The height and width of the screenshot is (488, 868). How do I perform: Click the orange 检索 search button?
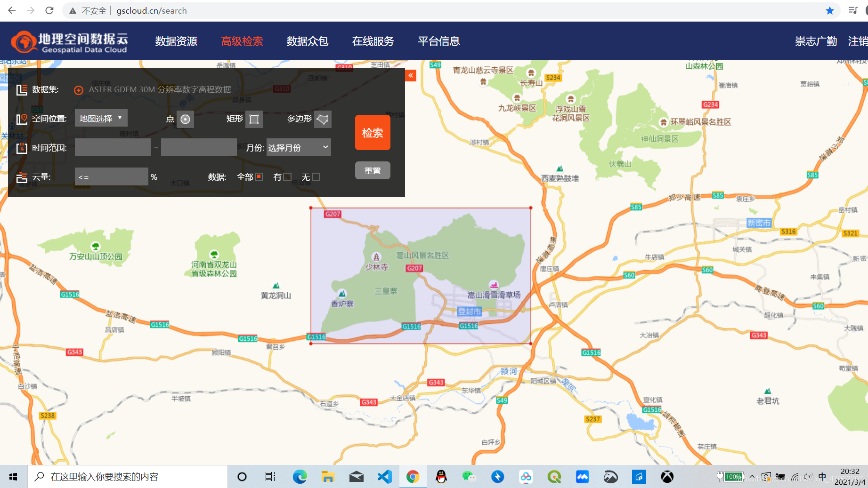click(373, 133)
